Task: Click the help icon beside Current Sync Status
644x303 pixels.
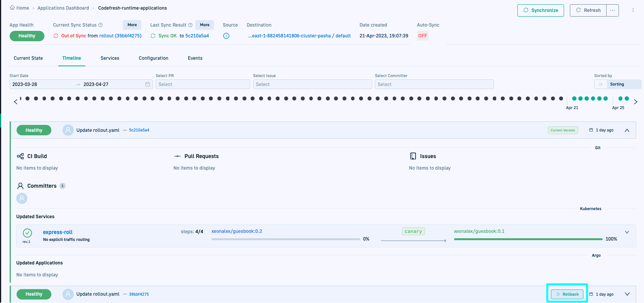Action: (100, 25)
